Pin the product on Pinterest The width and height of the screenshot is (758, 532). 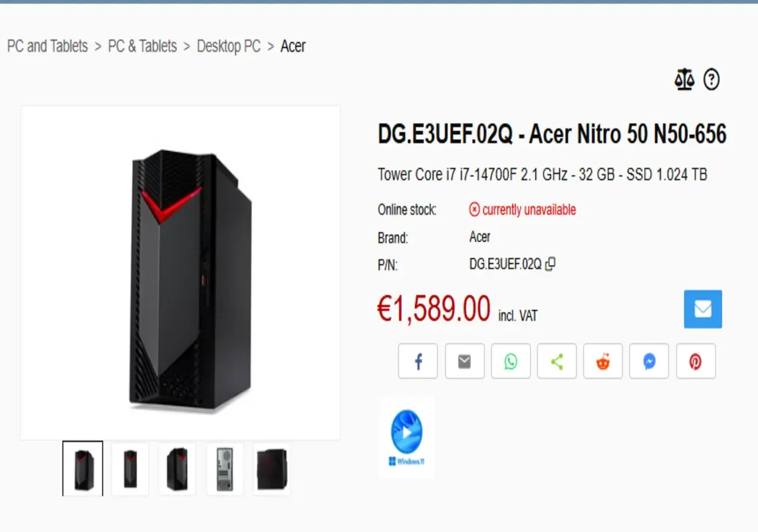[x=695, y=361]
